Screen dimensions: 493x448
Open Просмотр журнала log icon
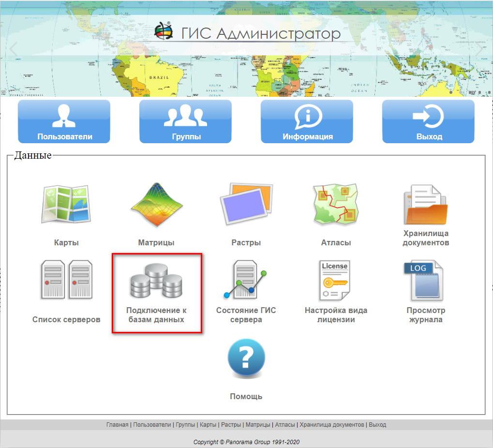[x=426, y=281]
